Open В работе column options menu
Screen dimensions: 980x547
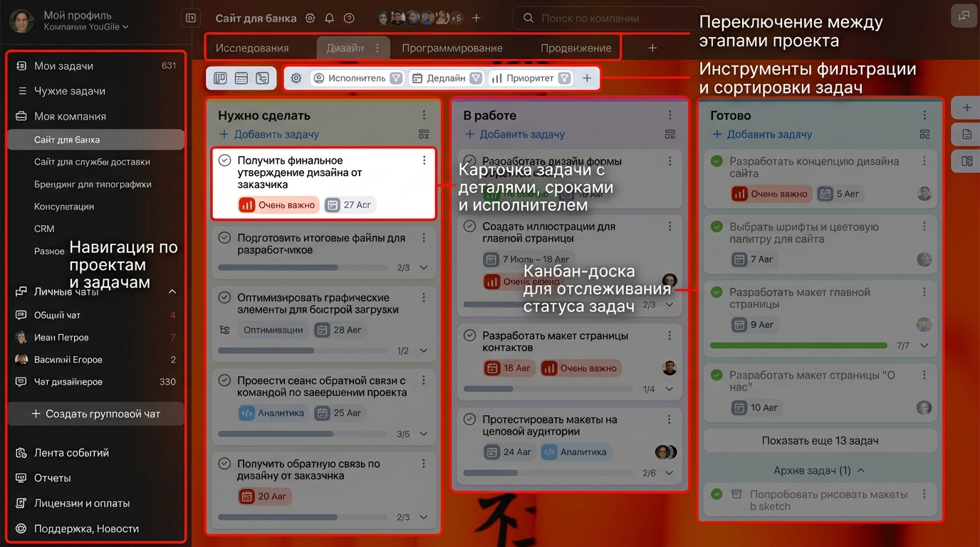pos(669,115)
